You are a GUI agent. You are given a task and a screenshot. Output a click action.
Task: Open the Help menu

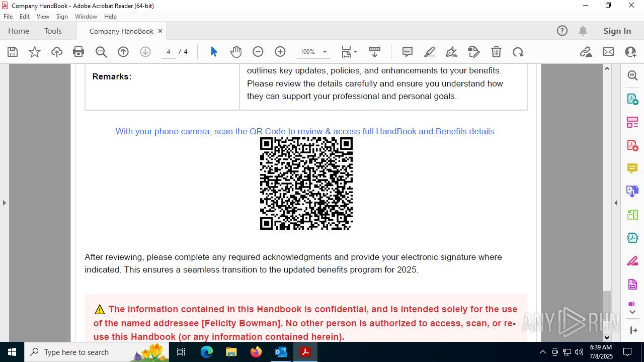110,17
